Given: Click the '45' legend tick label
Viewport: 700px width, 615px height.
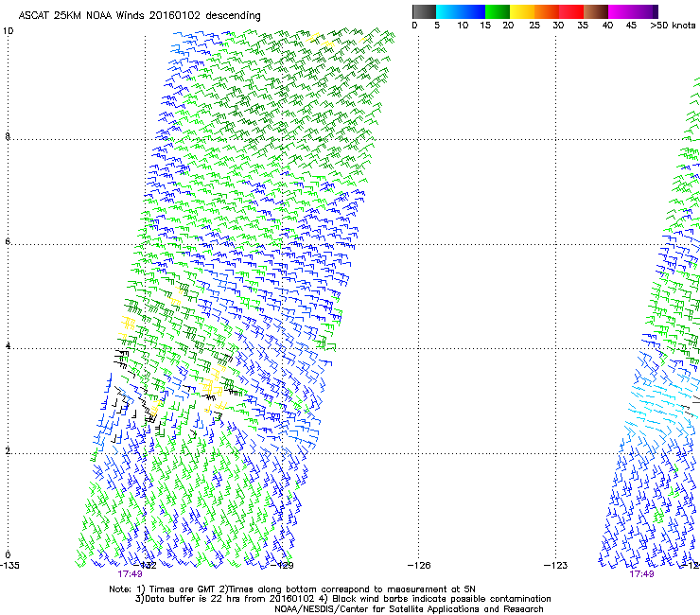Looking at the screenshot, I should (x=631, y=26).
